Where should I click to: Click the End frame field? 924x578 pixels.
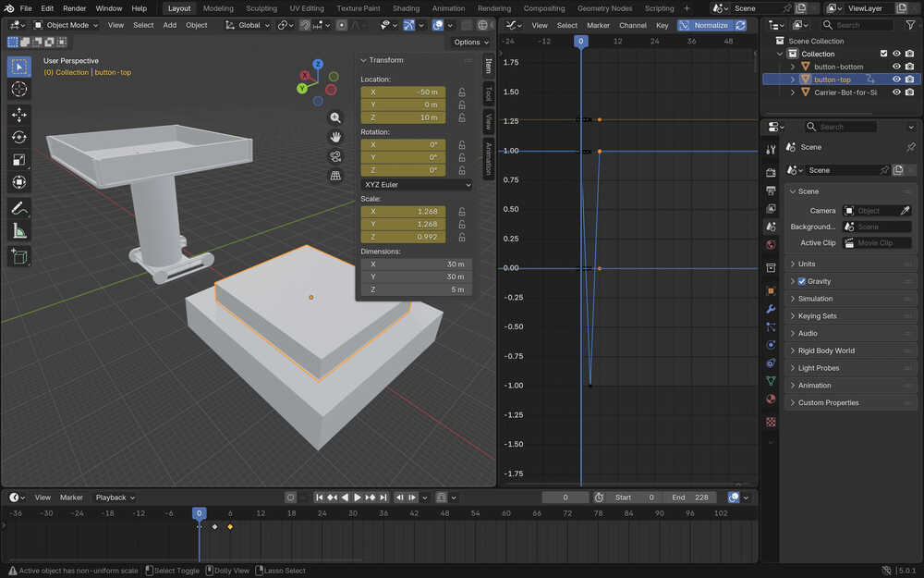[691, 498]
